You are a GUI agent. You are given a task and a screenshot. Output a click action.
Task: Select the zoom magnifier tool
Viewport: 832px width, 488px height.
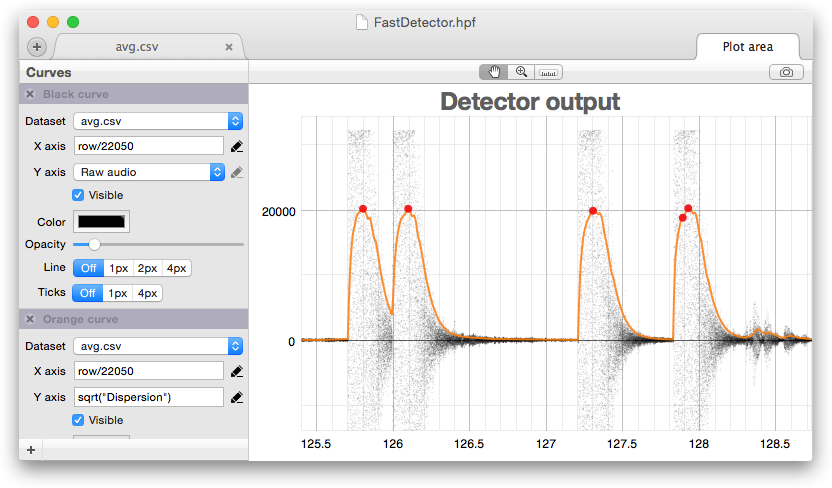pyautogui.click(x=521, y=72)
